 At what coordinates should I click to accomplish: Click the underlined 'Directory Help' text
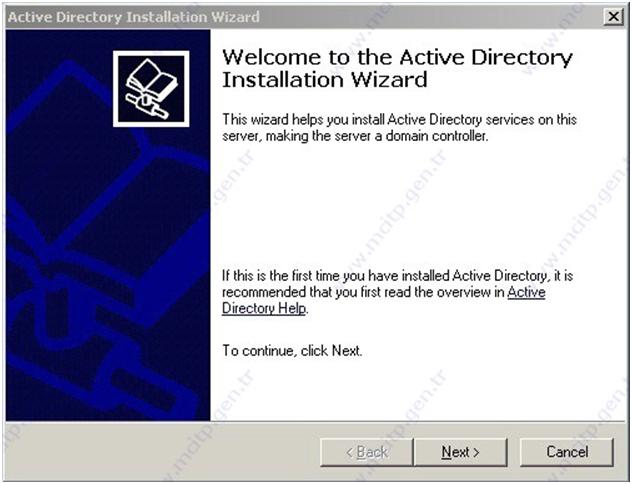264,308
